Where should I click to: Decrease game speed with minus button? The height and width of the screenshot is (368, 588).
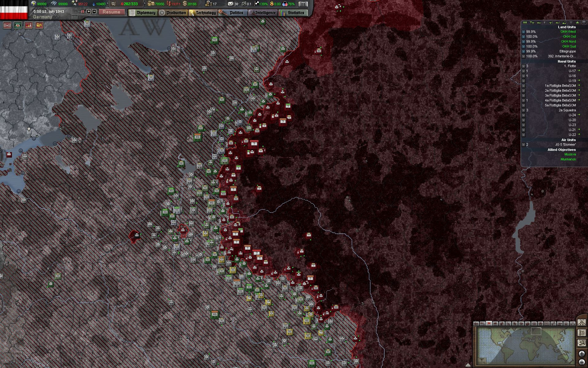pos(94,12)
